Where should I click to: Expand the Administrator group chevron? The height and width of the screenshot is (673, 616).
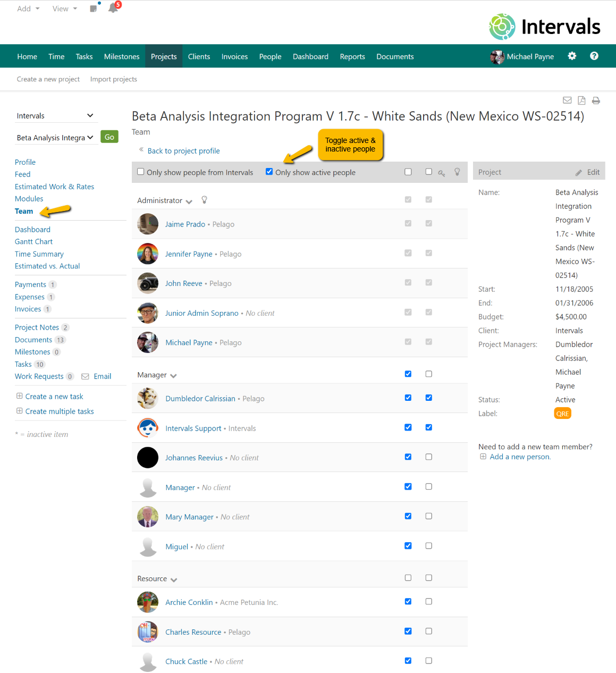click(189, 201)
